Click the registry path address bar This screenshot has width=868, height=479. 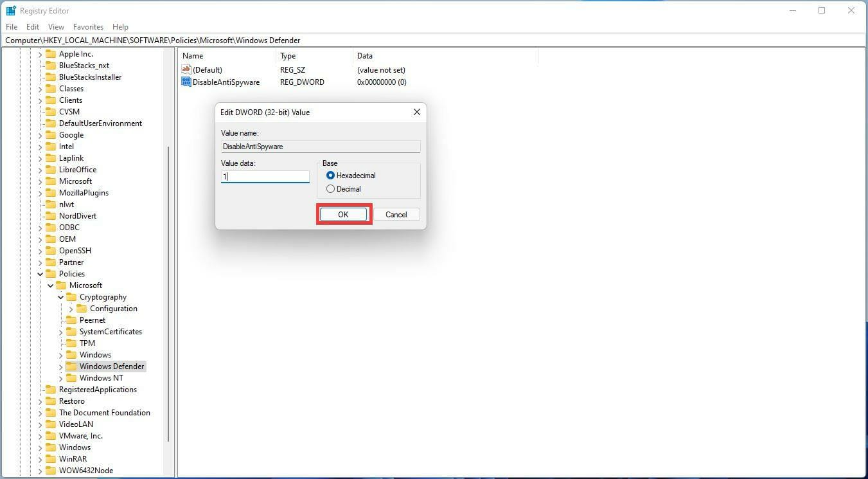(x=434, y=40)
